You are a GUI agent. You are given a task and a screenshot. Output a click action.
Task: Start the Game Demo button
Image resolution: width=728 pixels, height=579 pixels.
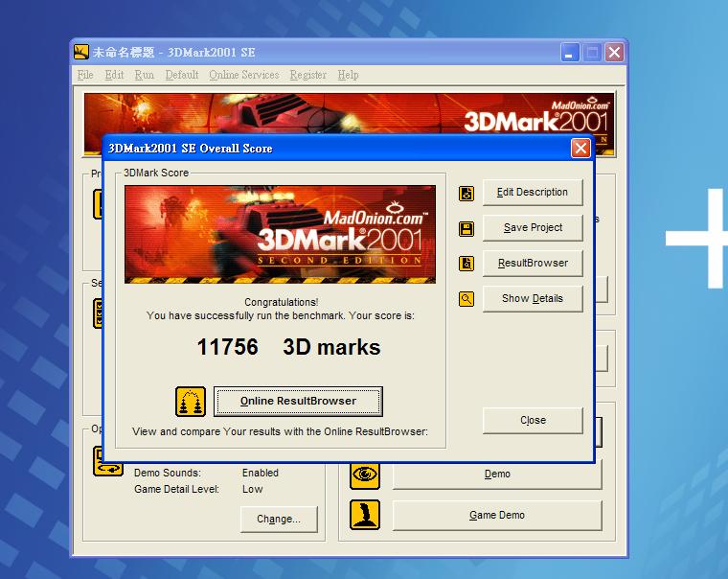(497, 515)
